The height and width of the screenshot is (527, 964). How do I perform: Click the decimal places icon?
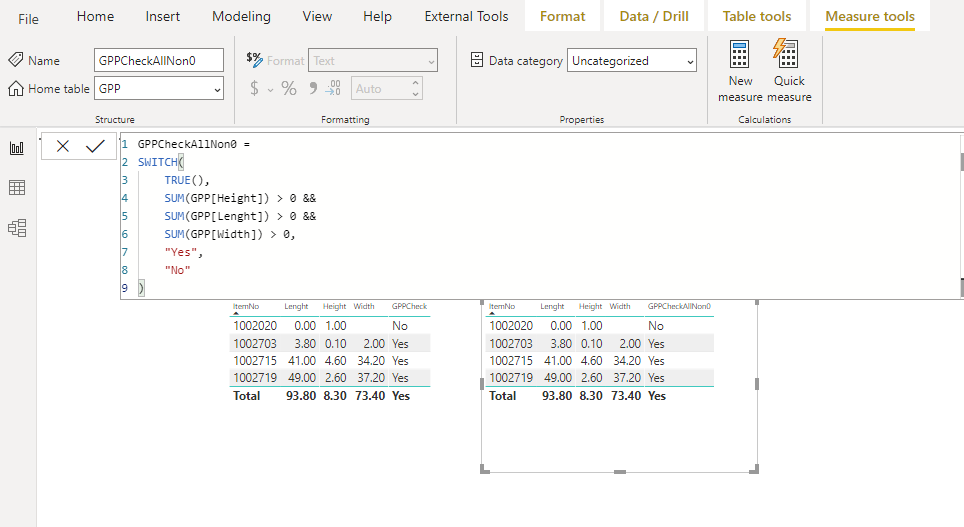(333, 89)
